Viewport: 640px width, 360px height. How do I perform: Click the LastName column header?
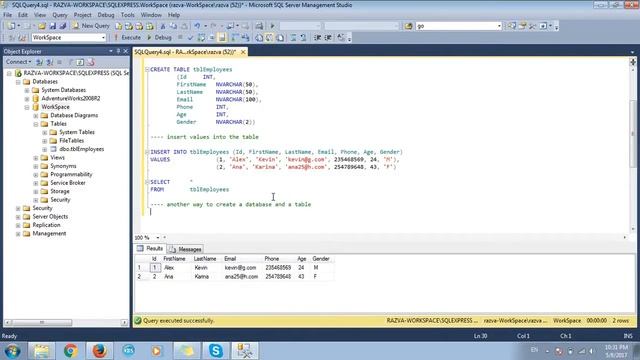point(205,259)
